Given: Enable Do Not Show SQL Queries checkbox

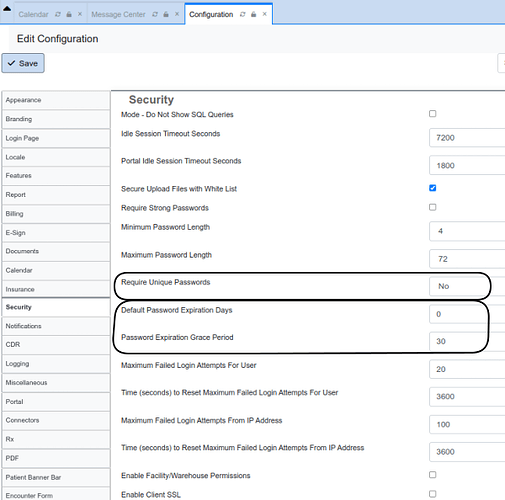Looking at the screenshot, I should pyautogui.click(x=433, y=114).
